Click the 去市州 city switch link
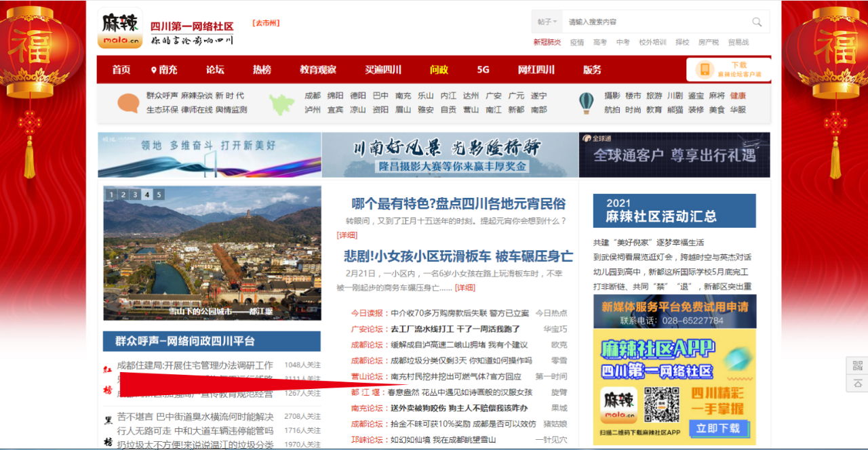The width and height of the screenshot is (868, 450). [266, 23]
